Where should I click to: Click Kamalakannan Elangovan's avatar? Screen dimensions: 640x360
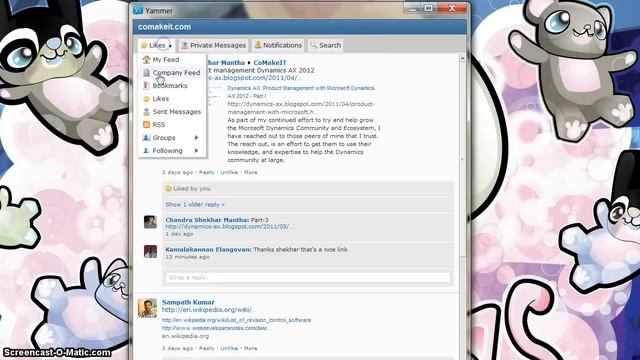point(150,251)
